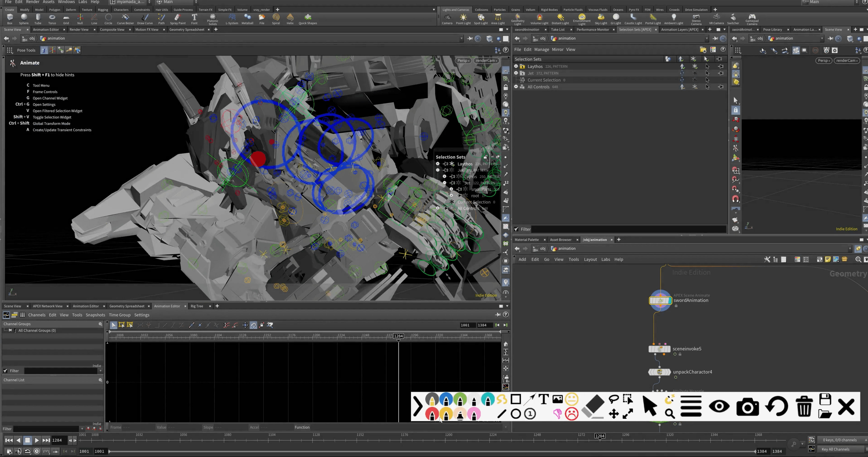Open the Performance Monitor tab
868x457 pixels.
click(x=593, y=30)
